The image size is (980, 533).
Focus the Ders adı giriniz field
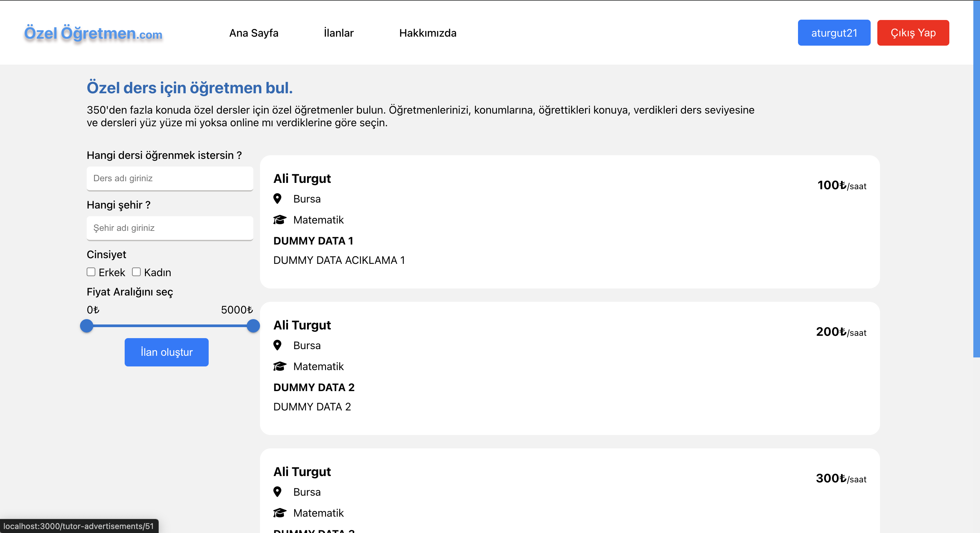tap(170, 178)
